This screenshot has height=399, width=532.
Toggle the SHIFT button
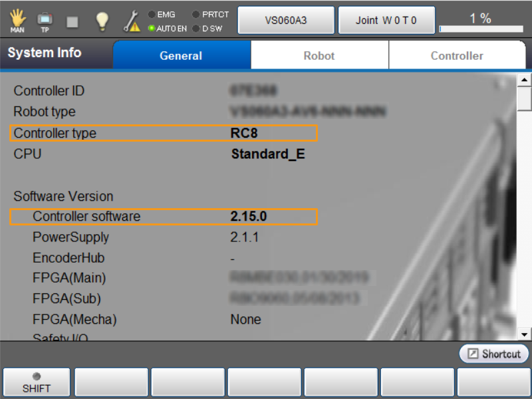tap(37, 383)
